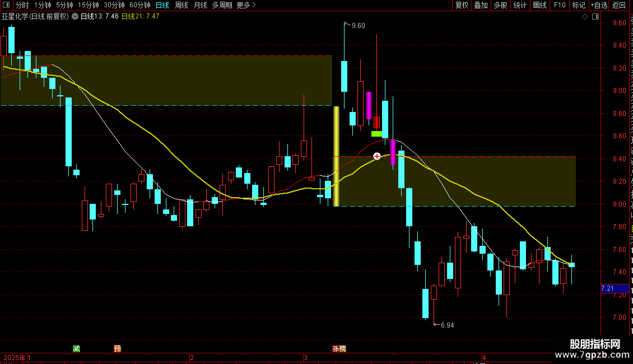Click the 8.00 price axis label
This screenshot has height=364, width=633.
click(620, 204)
